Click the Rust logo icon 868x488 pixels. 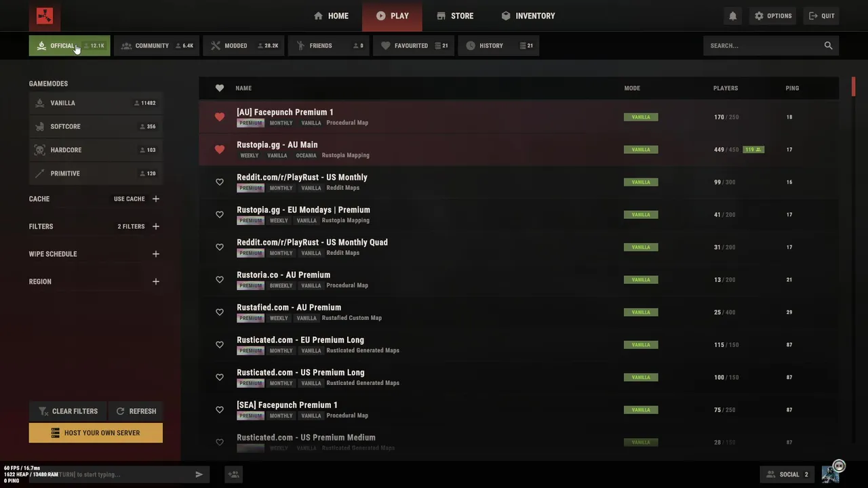tap(45, 16)
